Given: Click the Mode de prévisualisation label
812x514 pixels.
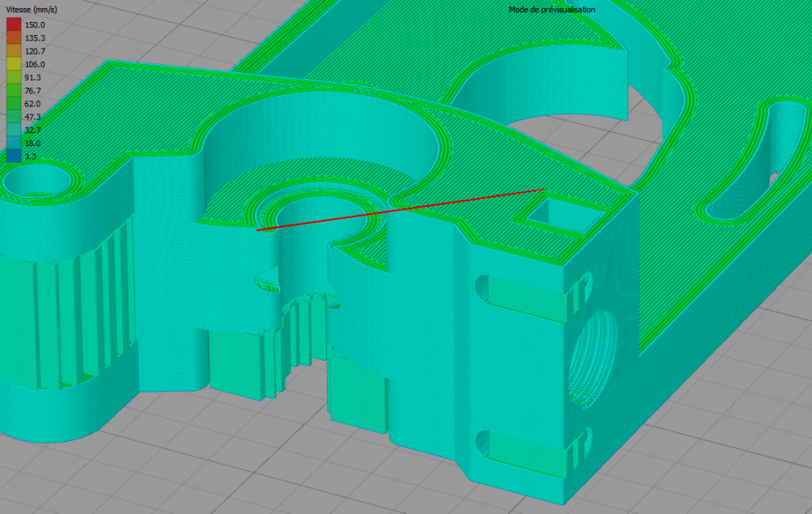Looking at the screenshot, I should 552,9.
